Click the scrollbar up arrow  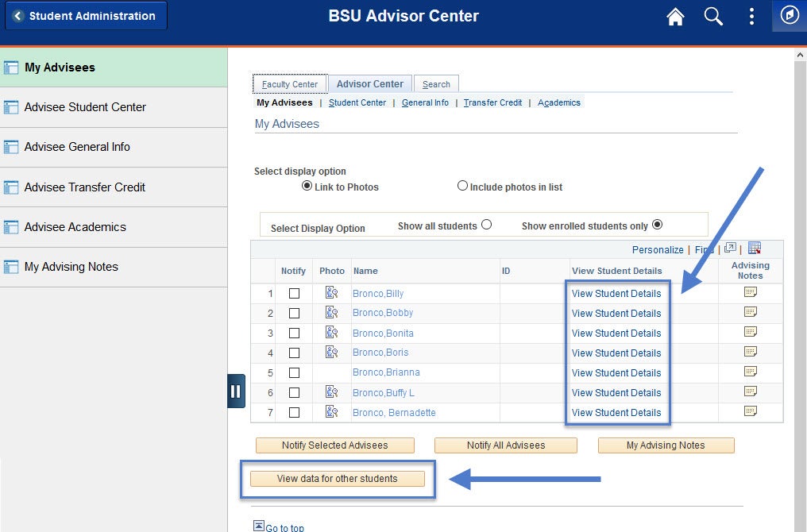click(800, 55)
